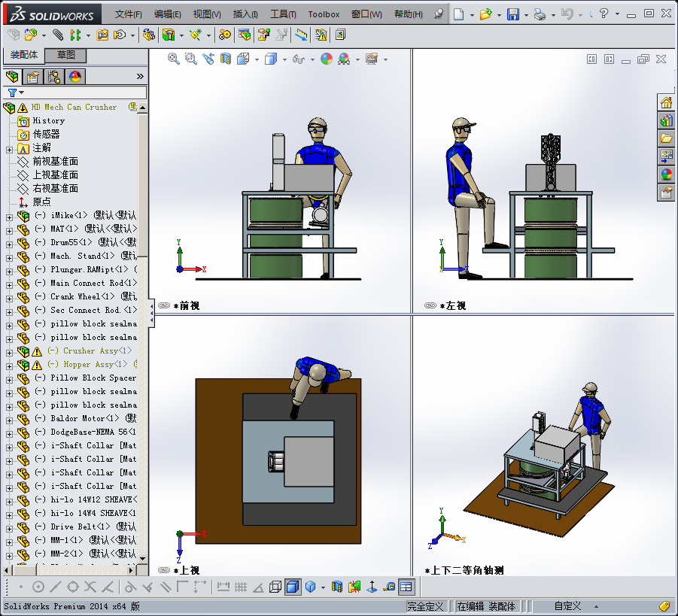678x616 pixels.
Task: Toggle the four-view viewport layout button
Action: tap(406, 587)
